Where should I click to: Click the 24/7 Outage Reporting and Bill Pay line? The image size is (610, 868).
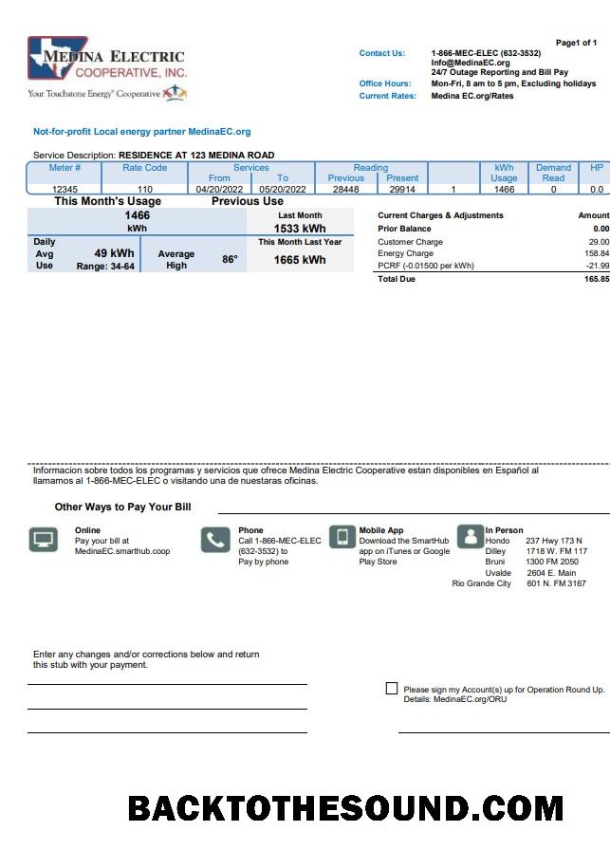click(500, 72)
